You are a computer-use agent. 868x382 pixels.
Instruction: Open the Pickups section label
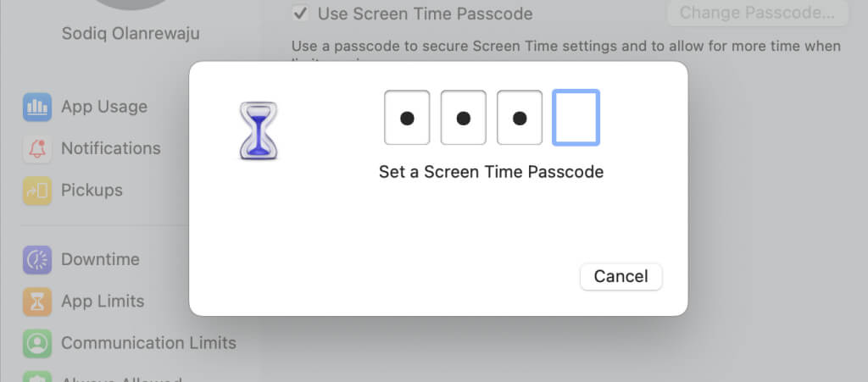tap(92, 191)
